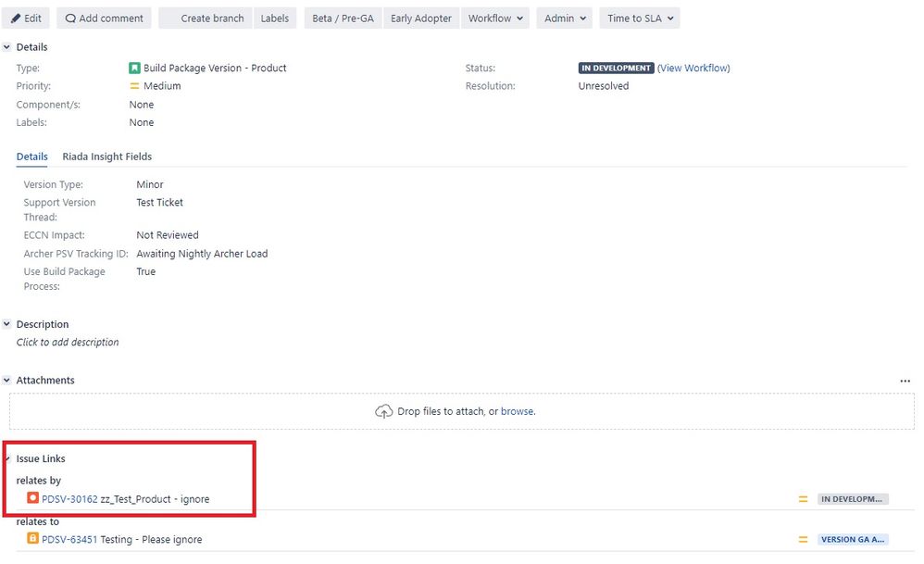
Task: Click the cloud upload icon
Action: [383, 411]
